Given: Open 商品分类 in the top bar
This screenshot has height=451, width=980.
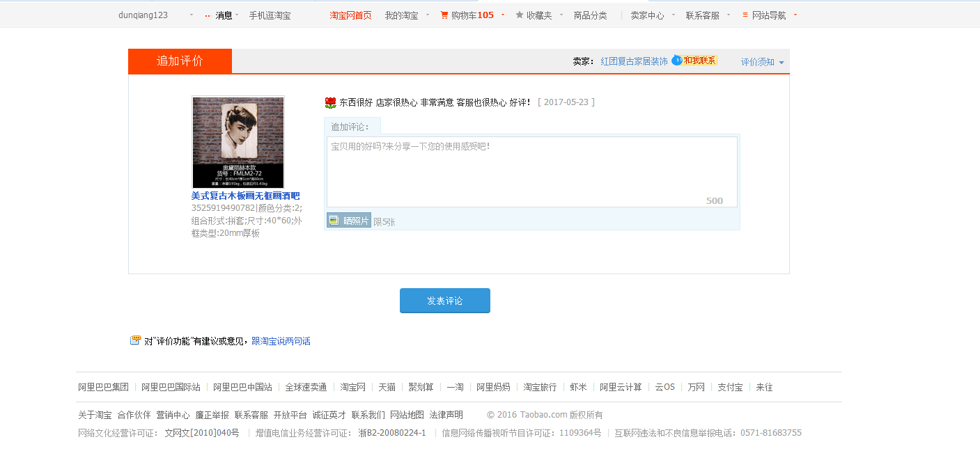Looking at the screenshot, I should (590, 15).
